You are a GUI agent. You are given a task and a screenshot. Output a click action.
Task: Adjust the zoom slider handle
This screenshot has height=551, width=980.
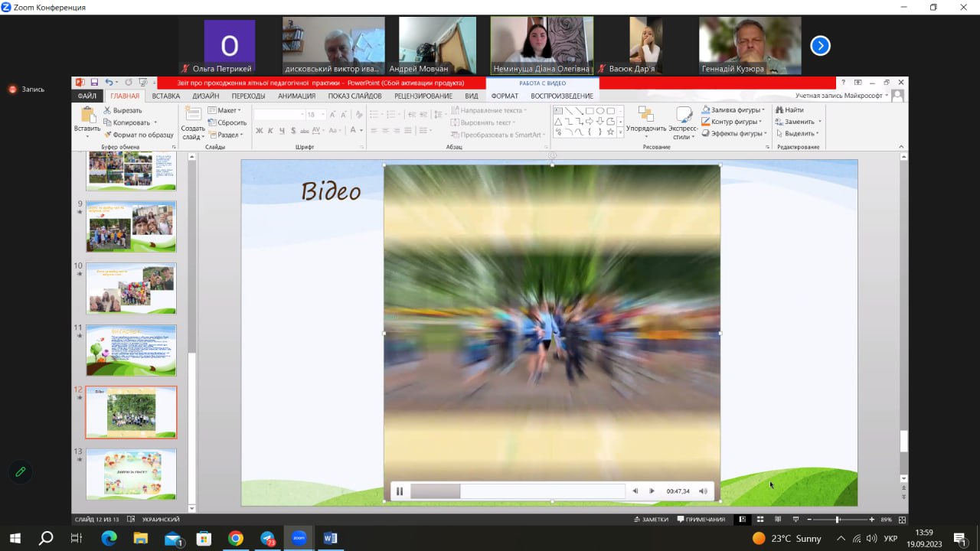[x=838, y=520]
